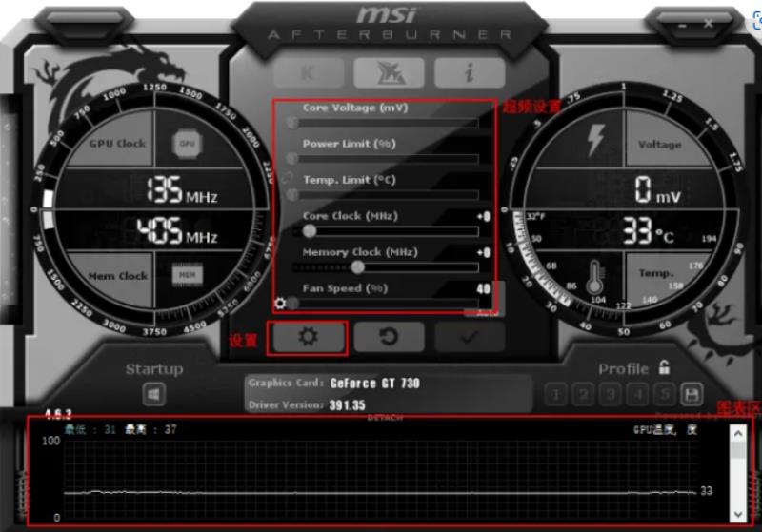Click the DETACH monitor link

[x=385, y=418]
